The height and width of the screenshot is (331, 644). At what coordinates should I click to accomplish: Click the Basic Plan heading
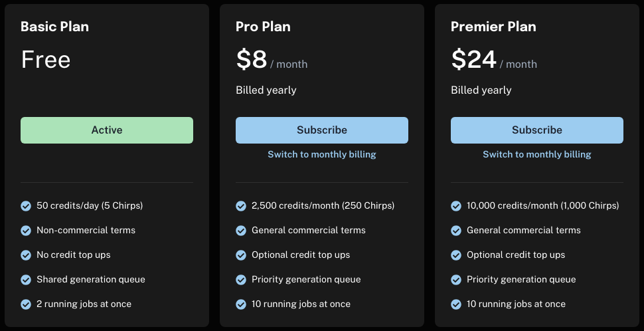(54, 27)
